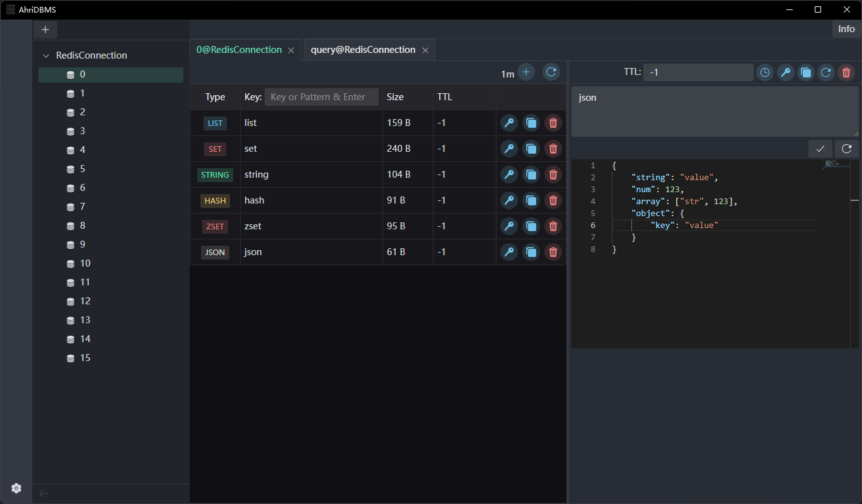
Task: Click the STRING type badge
Action: (215, 175)
